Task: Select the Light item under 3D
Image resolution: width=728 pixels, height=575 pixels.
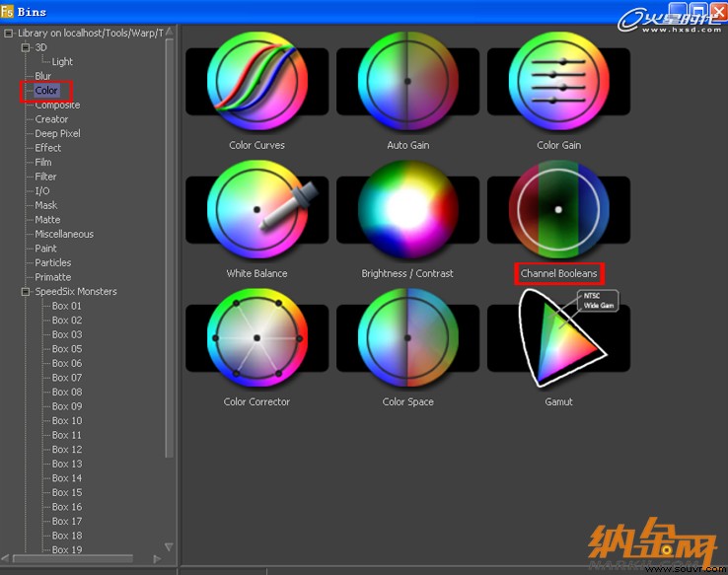Action: pyautogui.click(x=62, y=61)
